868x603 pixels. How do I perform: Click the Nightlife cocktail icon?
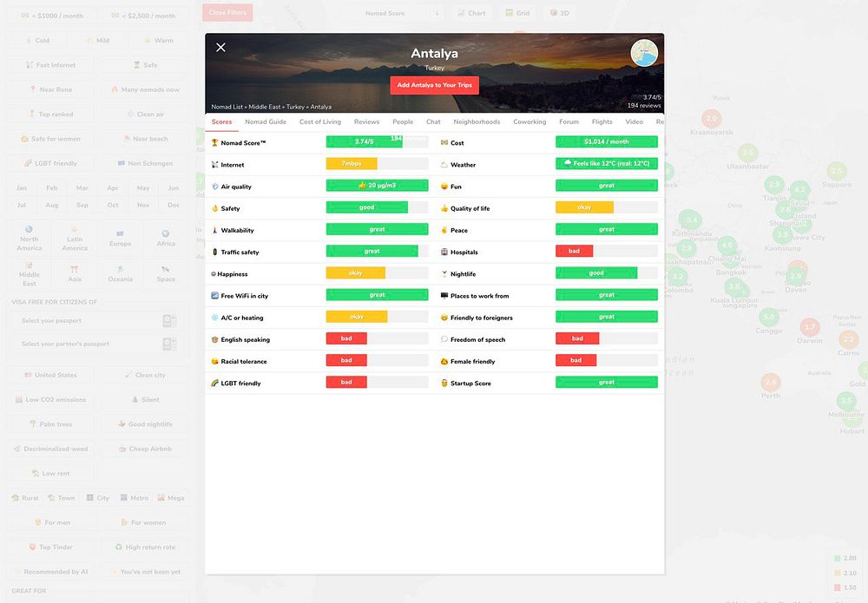coord(444,274)
